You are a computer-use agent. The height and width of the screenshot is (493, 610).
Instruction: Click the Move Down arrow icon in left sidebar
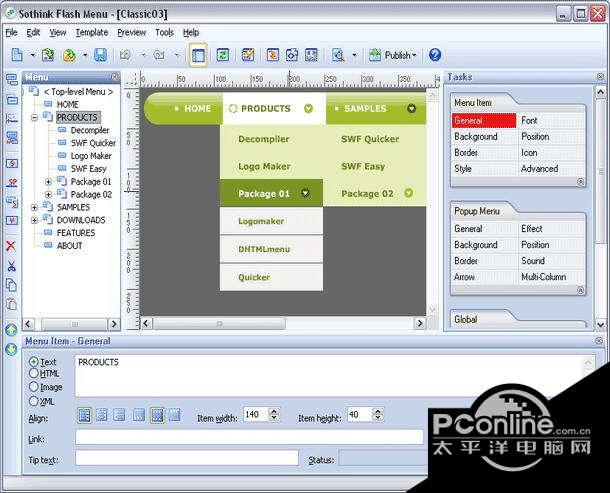(x=11, y=349)
